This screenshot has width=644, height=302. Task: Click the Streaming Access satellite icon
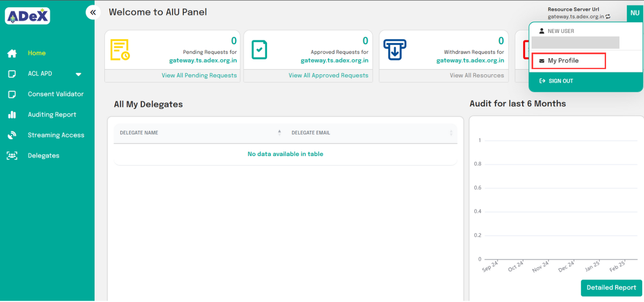pos(12,135)
